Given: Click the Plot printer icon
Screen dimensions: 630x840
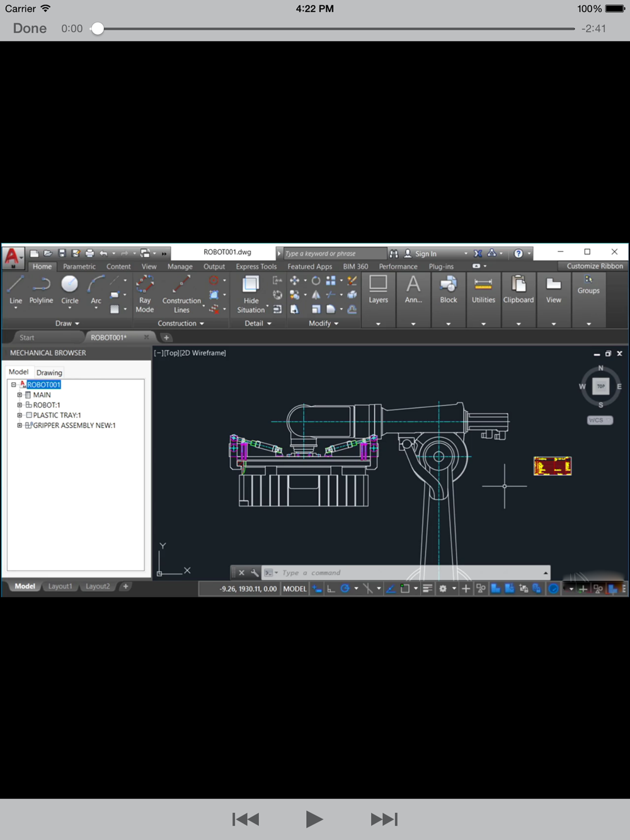Looking at the screenshot, I should (x=89, y=253).
